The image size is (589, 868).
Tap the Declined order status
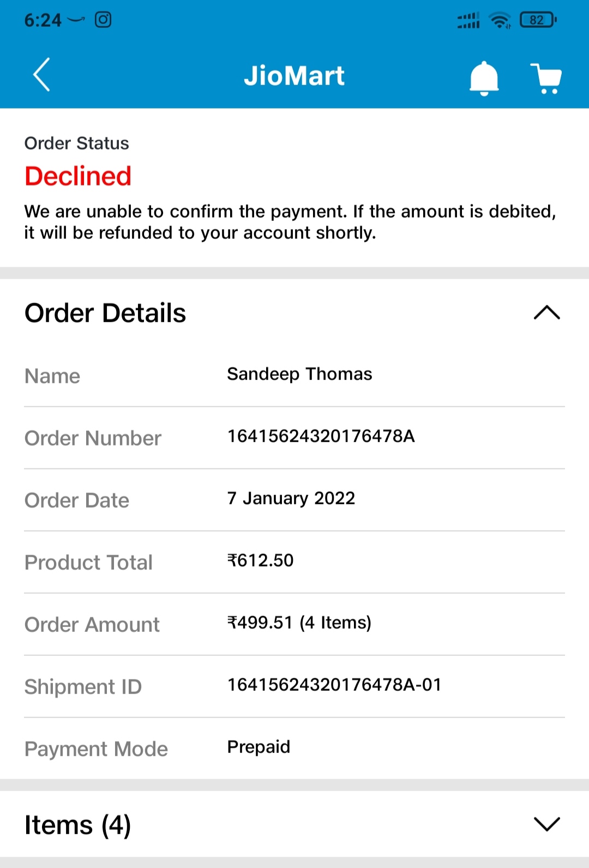[x=78, y=176]
